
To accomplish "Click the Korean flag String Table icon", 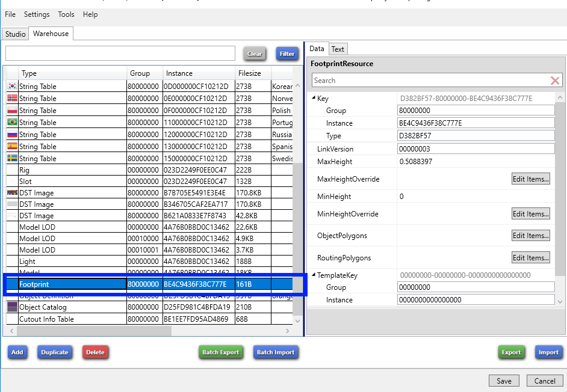I will coord(12,86).
